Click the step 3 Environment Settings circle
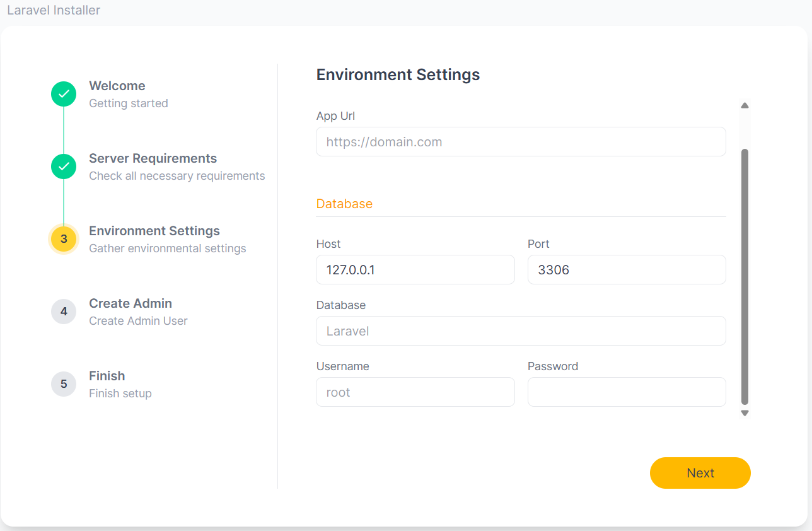The width and height of the screenshot is (812, 531). (64, 239)
